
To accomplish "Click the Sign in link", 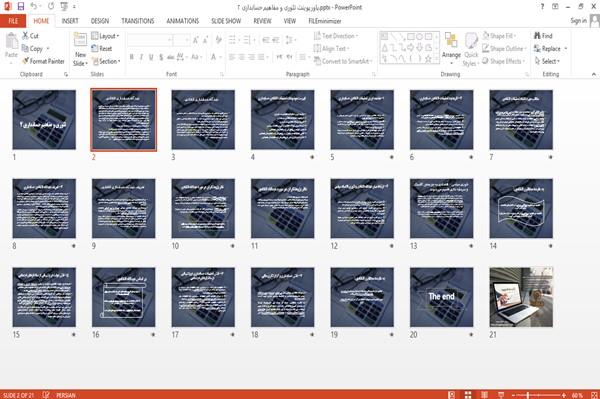I will (578, 21).
